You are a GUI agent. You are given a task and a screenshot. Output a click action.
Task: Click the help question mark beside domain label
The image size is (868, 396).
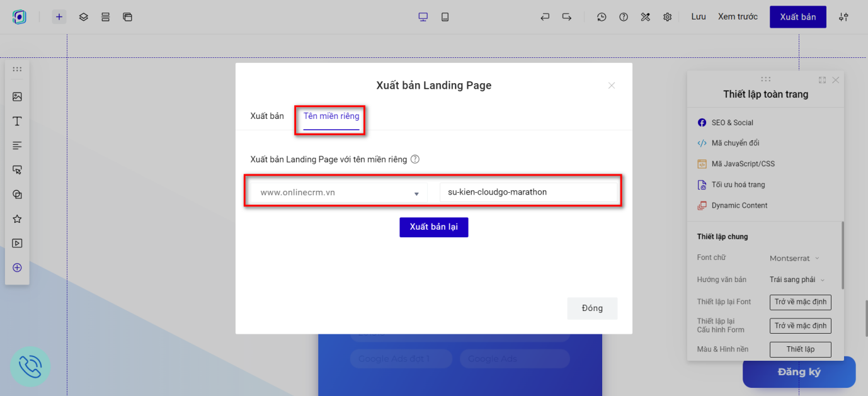pos(415,159)
